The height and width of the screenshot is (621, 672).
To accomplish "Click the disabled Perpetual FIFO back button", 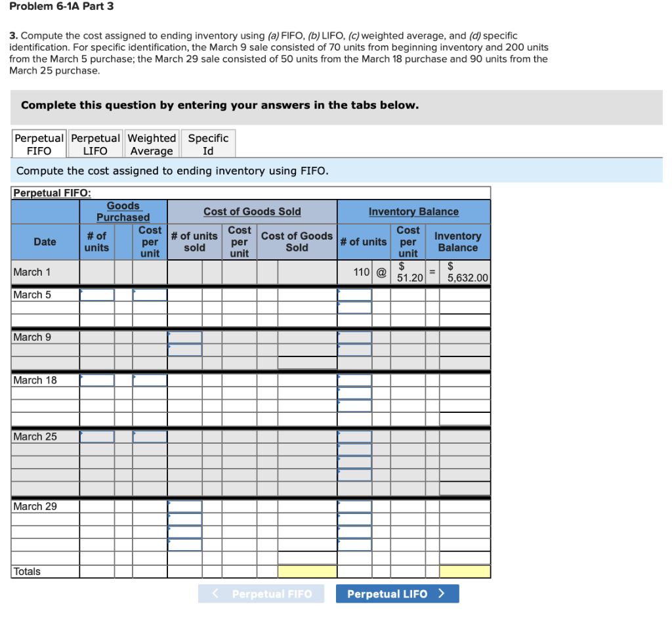I will [261, 593].
